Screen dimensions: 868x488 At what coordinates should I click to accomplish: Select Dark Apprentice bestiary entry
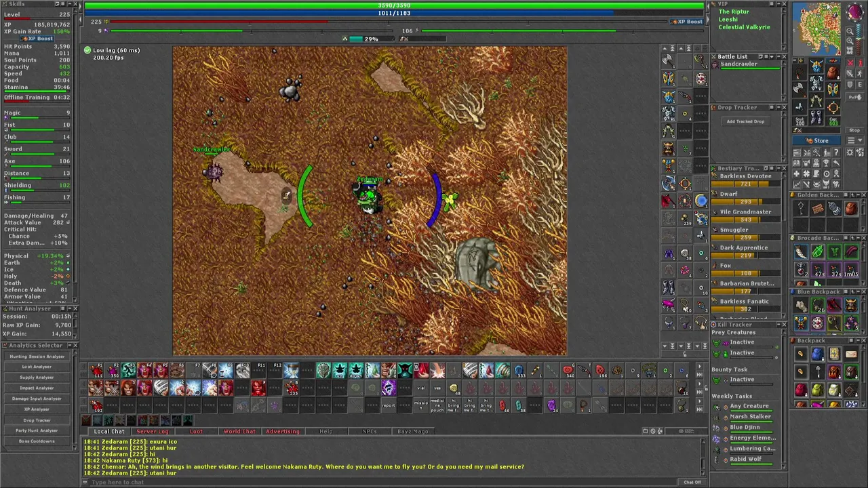click(x=745, y=251)
